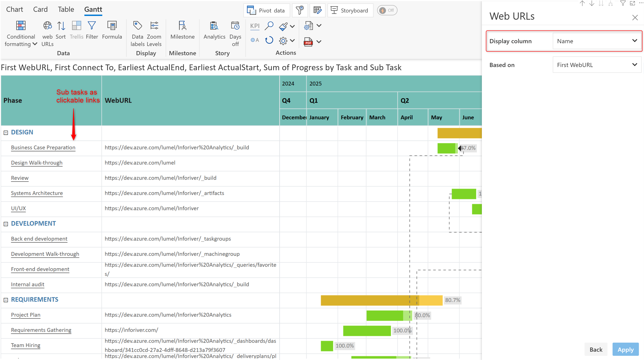
Task: Open the Internal audit link
Action: pos(27,284)
